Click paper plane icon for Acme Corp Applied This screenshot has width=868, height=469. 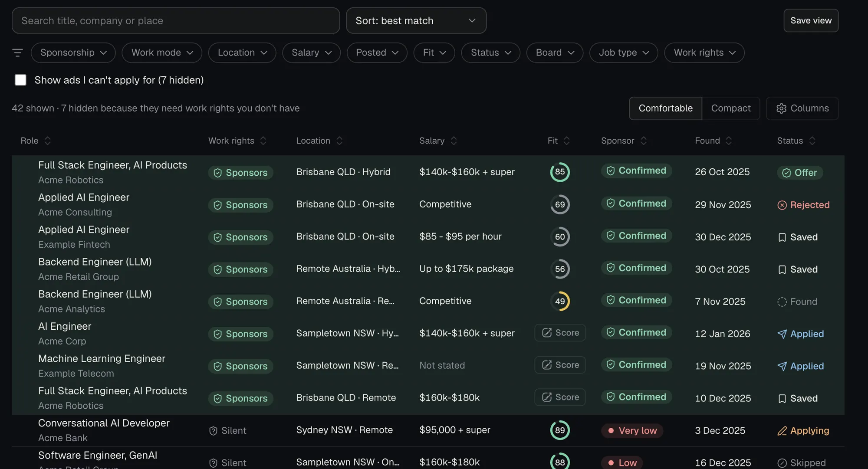pyautogui.click(x=782, y=334)
